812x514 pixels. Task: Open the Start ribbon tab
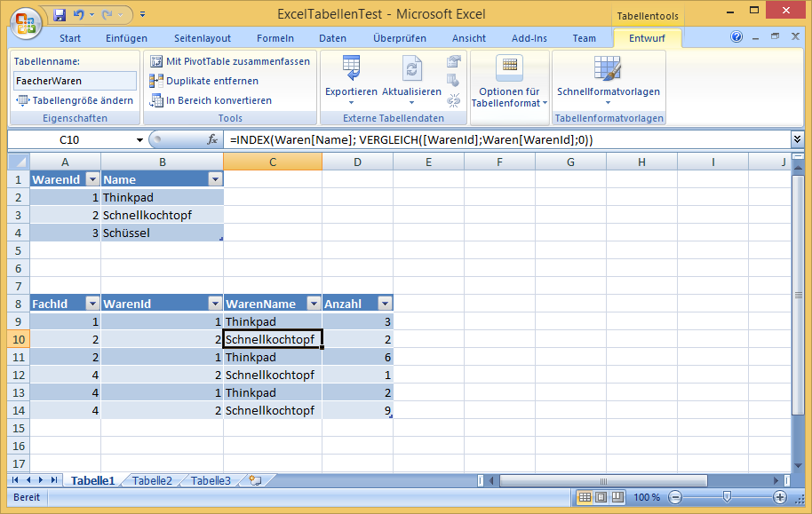click(70, 38)
